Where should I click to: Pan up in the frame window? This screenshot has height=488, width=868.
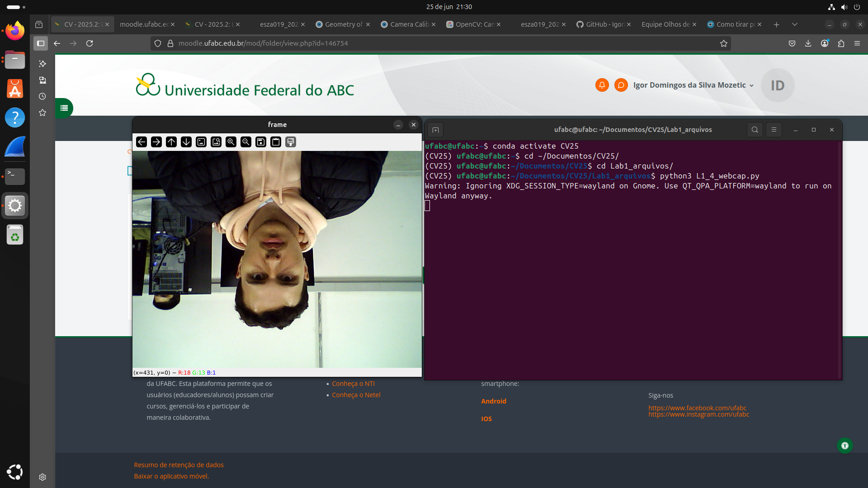pos(171,142)
